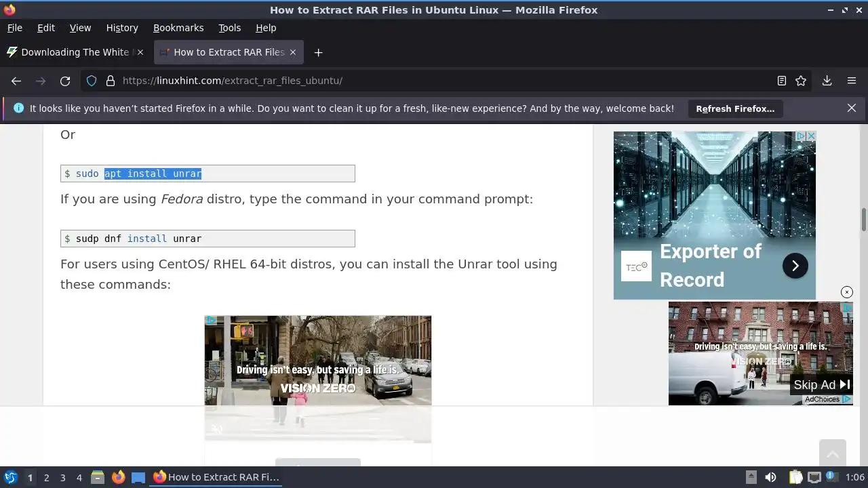Open the Bookmarks menu

pyautogui.click(x=178, y=28)
